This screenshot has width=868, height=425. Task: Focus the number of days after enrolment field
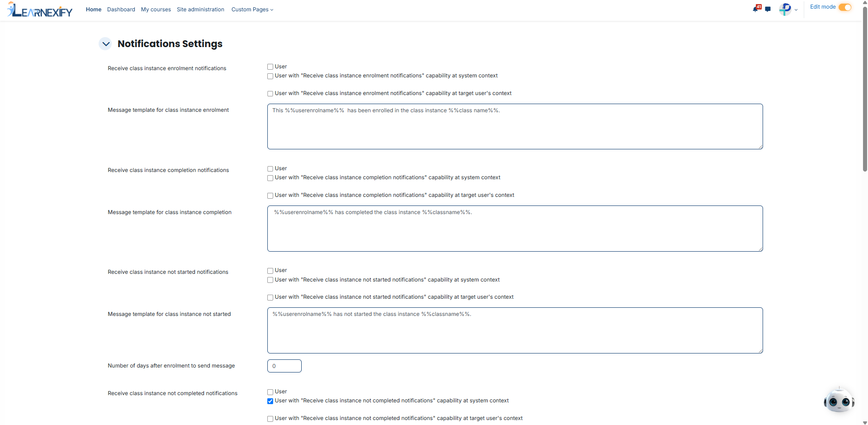click(284, 366)
